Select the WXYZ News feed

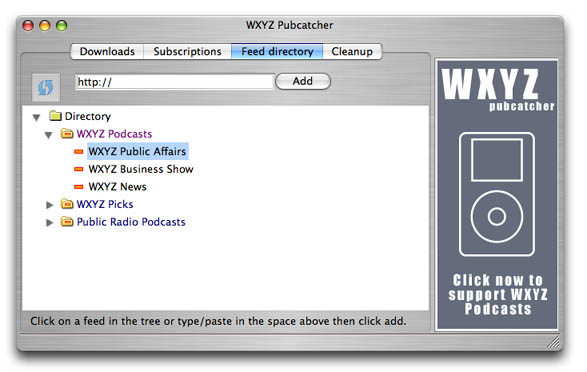117,187
